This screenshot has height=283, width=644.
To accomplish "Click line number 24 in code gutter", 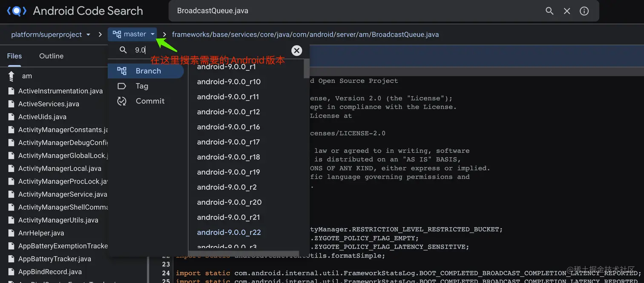I will tap(166, 273).
